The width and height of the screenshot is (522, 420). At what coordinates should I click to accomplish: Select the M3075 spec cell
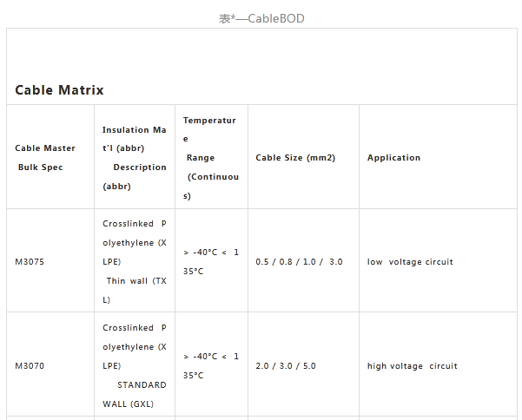click(30, 261)
